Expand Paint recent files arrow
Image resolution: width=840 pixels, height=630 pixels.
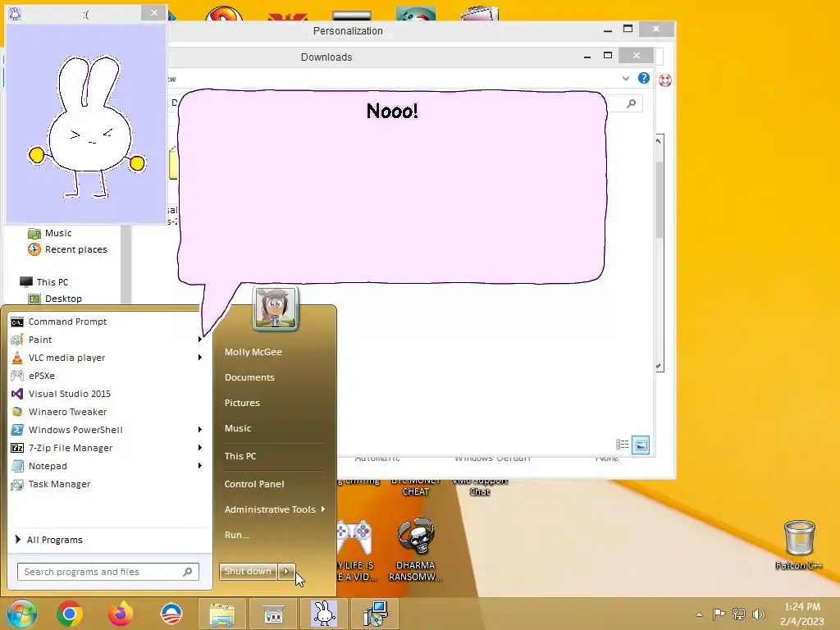pos(200,339)
